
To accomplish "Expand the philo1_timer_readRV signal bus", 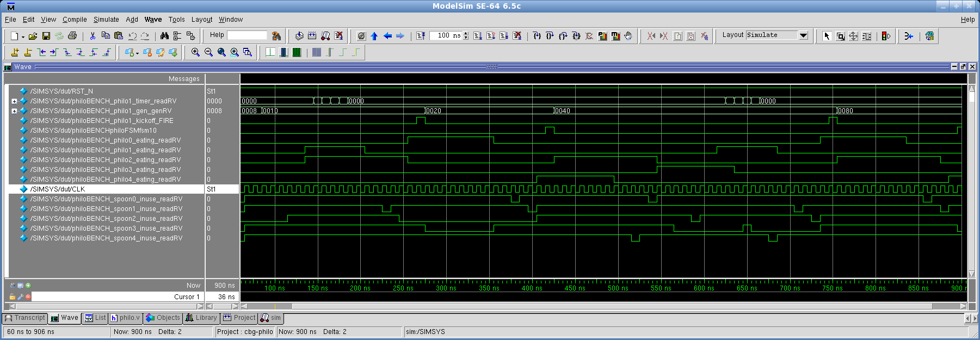I will tap(14, 101).
